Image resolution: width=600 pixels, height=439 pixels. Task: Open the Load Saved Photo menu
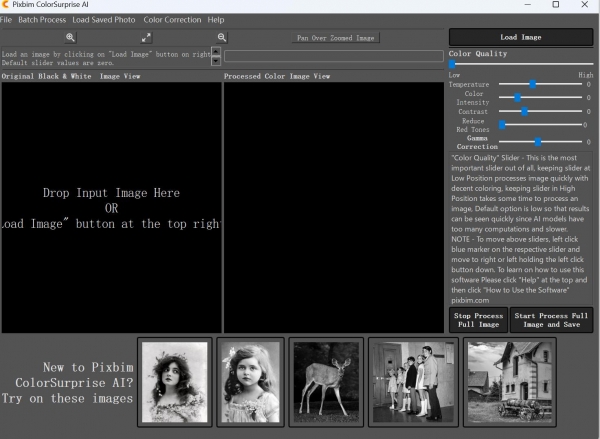tap(106, 20)
